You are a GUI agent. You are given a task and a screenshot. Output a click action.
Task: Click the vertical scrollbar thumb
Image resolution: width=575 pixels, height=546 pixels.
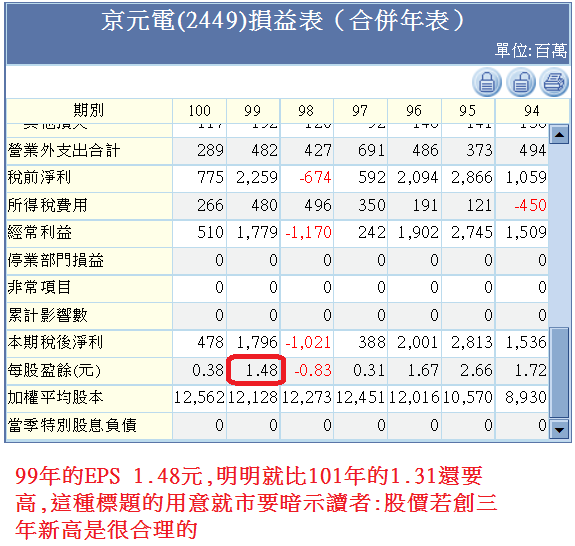point(559,373)
